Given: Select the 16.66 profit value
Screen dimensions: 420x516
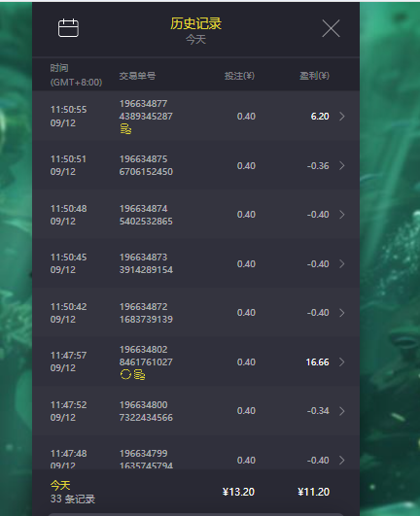Looking at the screenshot, I should coord(318,362).
